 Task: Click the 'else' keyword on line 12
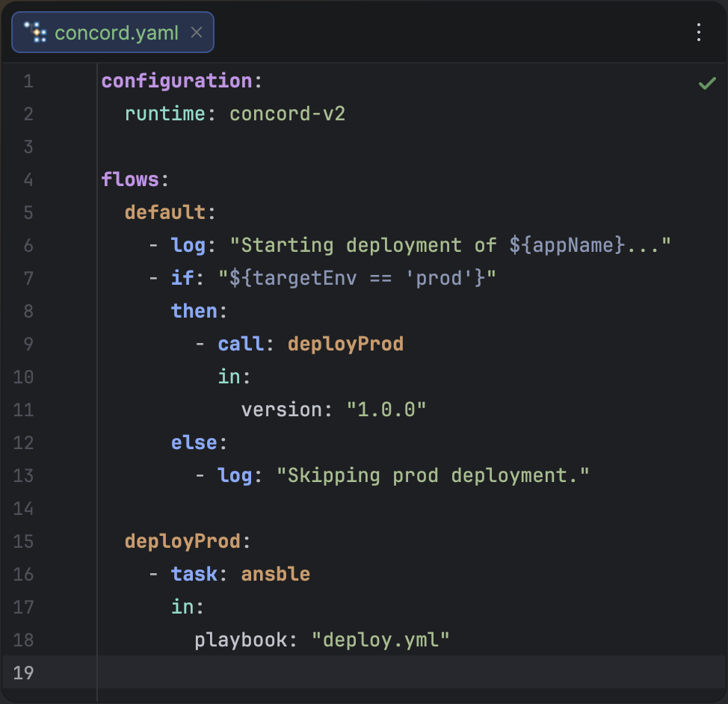pyautogui.click(x=194, y=442)
